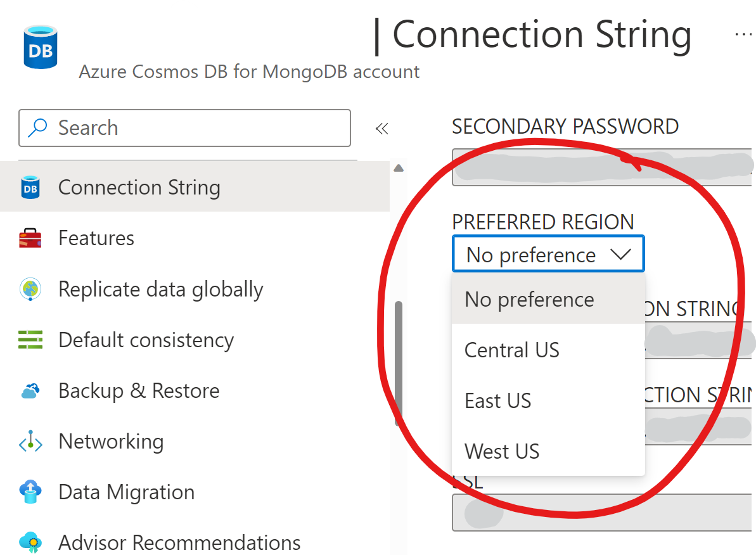
Task: Click the Advisor Recommendations icon
Action: tap(30, 543)
